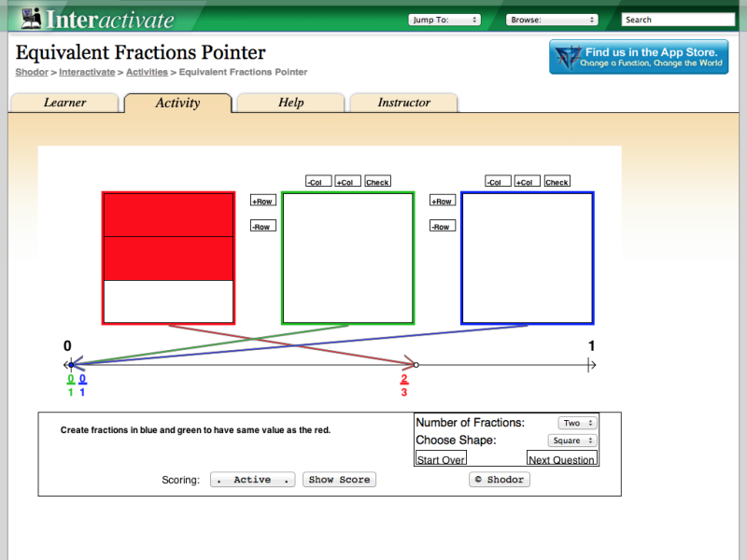The height and width of the screenshot is (560, 747).
Task: Open the Number of Fractions dropdown
Action: click(577, 422)
